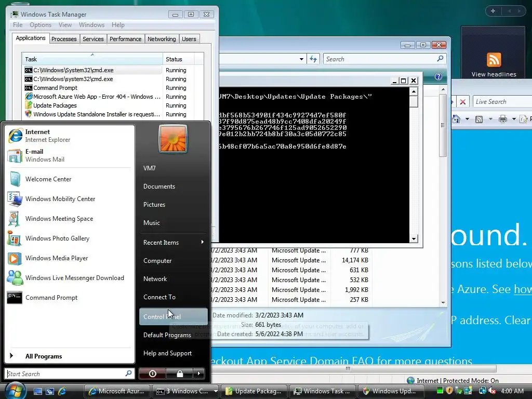Open Network from Start menu

click(173, 279)
